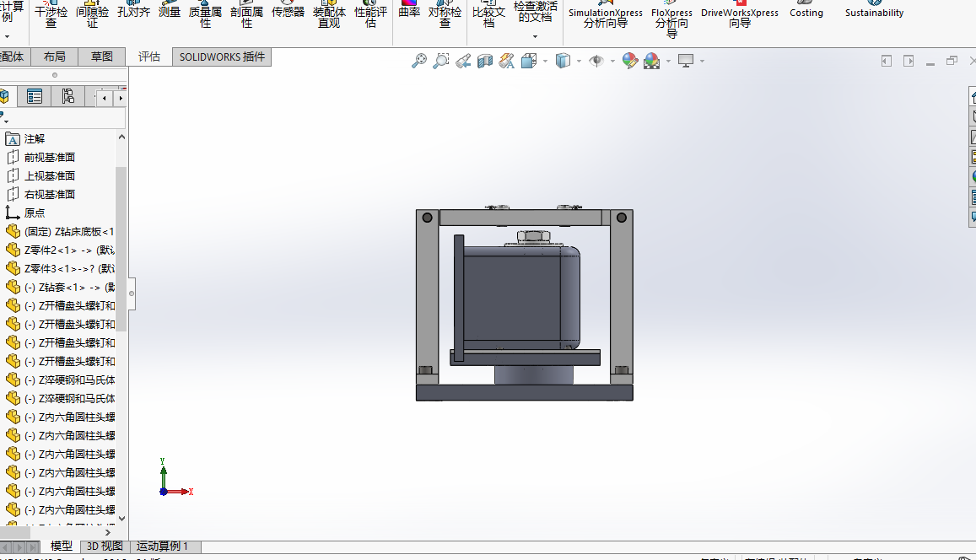The height and width of the screenshot is (560, 976).
Task: Click the 性能评估 performance evaluation tool
Action: tap(370, 15)
